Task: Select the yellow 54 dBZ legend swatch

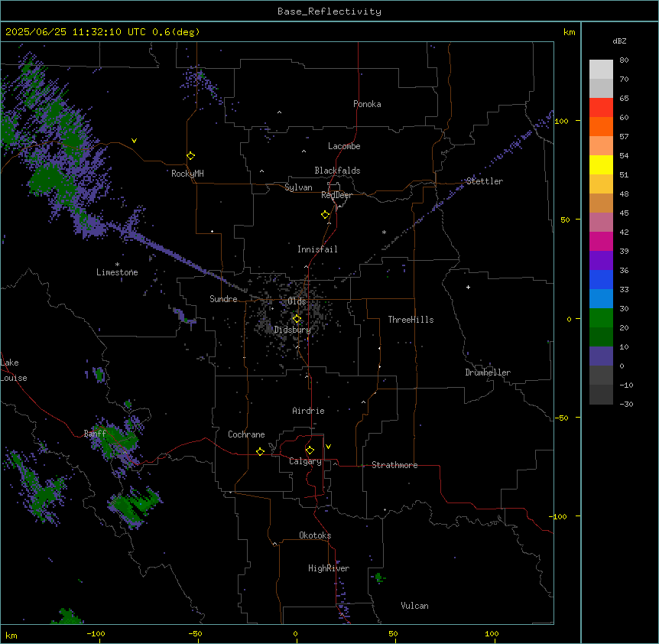Action: coord(601,164)
